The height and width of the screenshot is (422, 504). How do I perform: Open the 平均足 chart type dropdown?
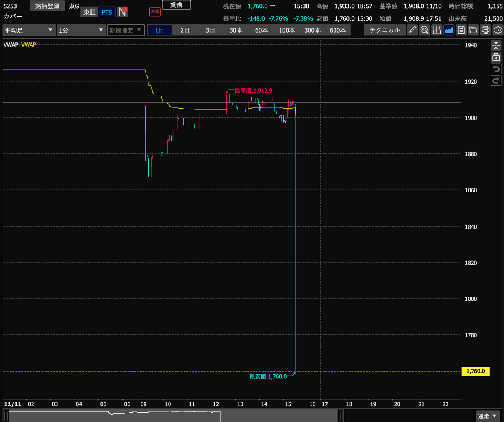[x=29, y=30]
